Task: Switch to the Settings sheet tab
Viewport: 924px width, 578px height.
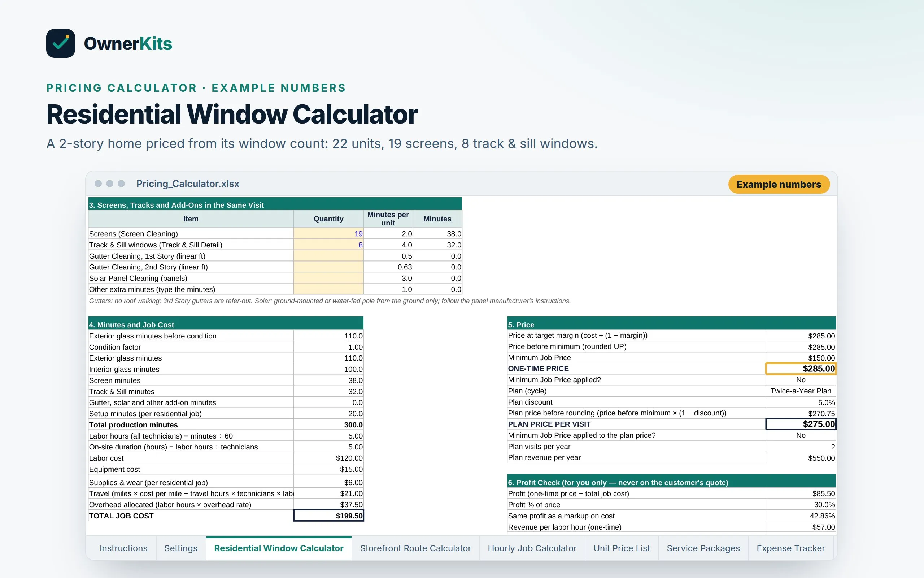Action: coord(180,548)
